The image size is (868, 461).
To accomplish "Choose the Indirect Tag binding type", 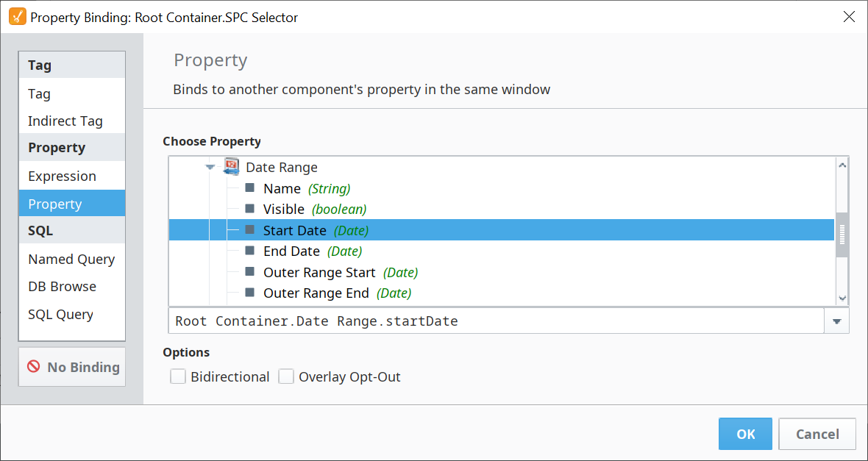I will (x=65, y=121).
